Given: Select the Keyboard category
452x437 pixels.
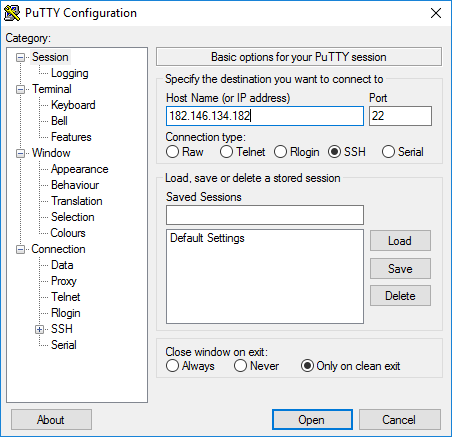Looking at the screenshot, I should [73, 105].
